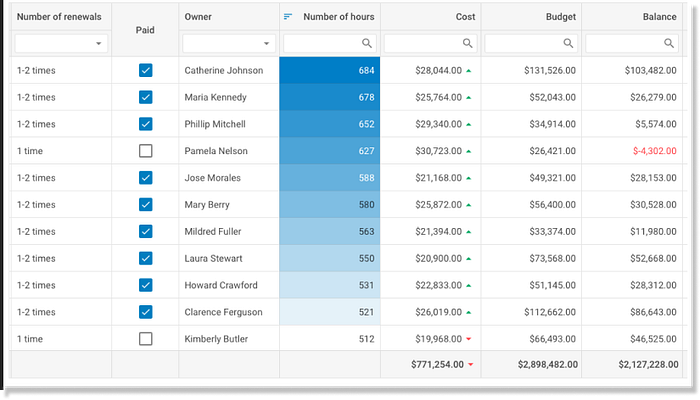This screenshot has height=400, width=700.
Task: Uncheck Paid for Mildred Fuller
Action: (x=146, y=231)
